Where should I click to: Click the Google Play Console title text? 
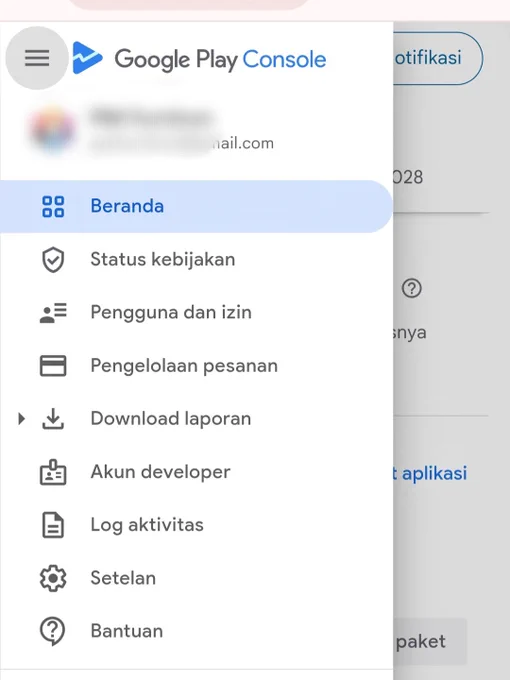220,59
